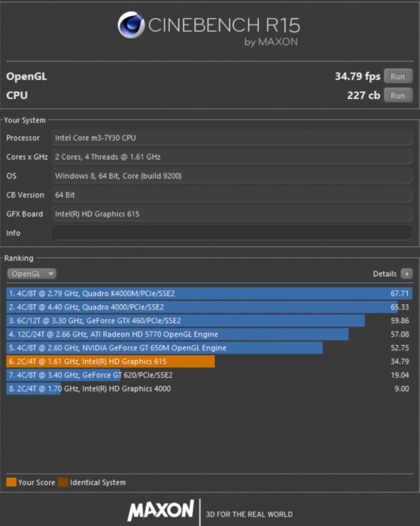420x526 pixels.
Task: Select ranking row HD Graphics 4000
Action: coord(209,389)
